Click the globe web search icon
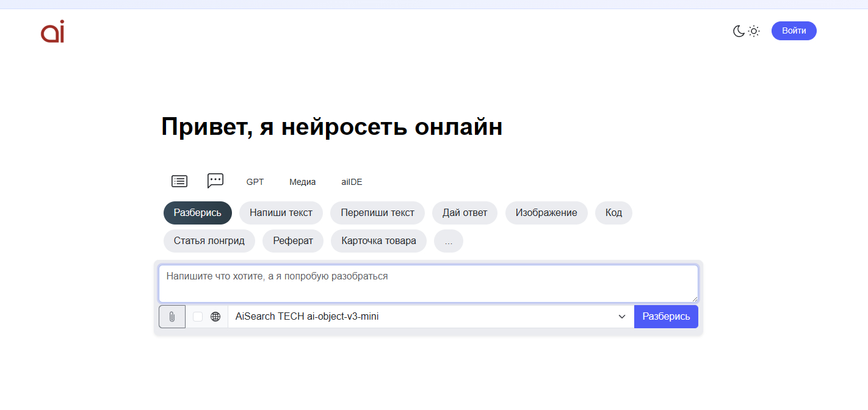 click(x=215, y=317)
